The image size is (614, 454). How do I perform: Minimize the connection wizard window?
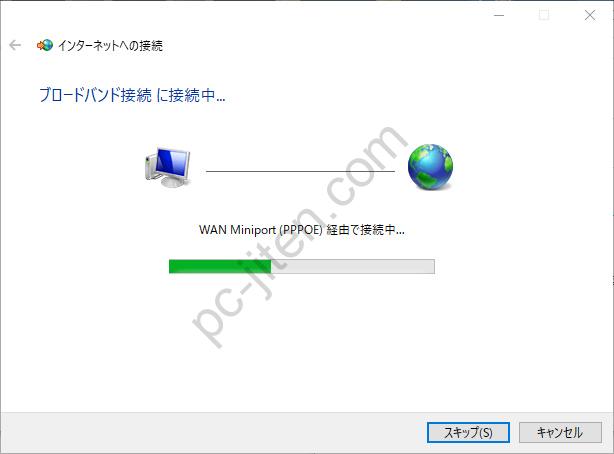[x=499, y=15]
